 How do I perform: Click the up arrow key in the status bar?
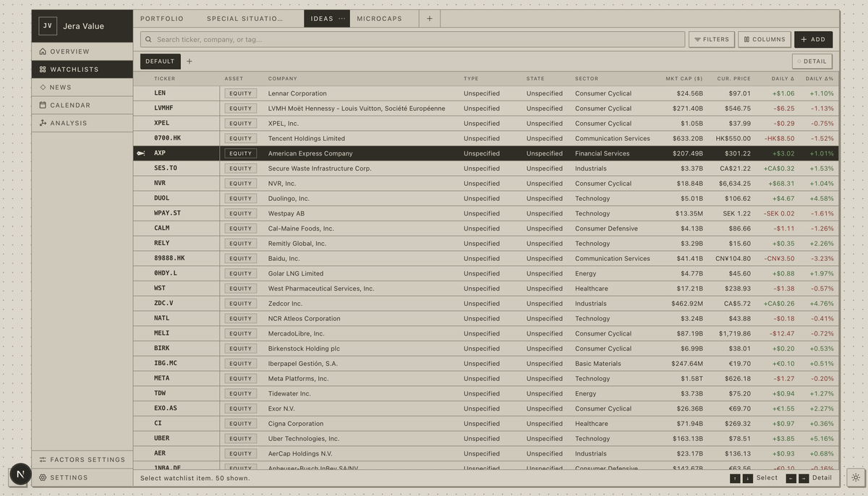coord(735,478)
